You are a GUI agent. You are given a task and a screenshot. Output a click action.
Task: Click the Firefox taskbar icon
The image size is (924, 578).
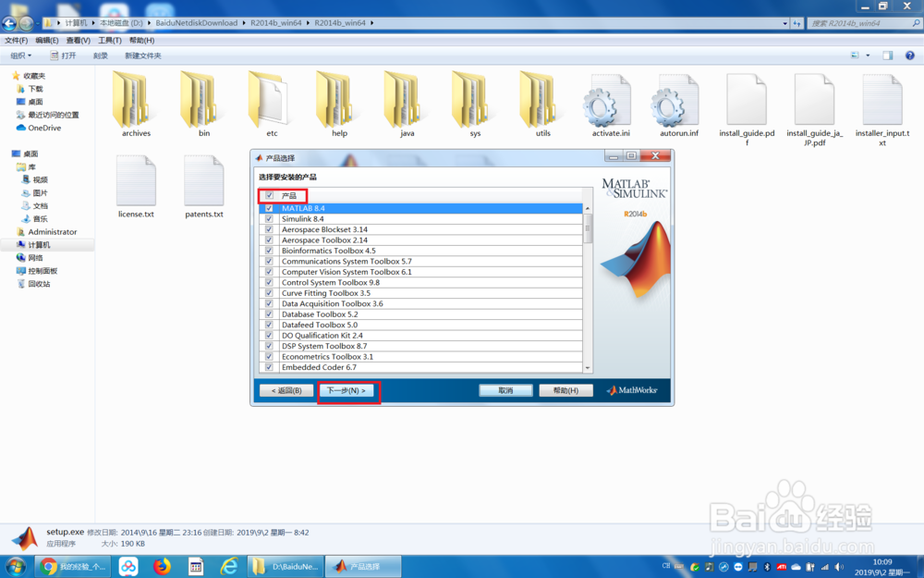click(x=162, y=567)
